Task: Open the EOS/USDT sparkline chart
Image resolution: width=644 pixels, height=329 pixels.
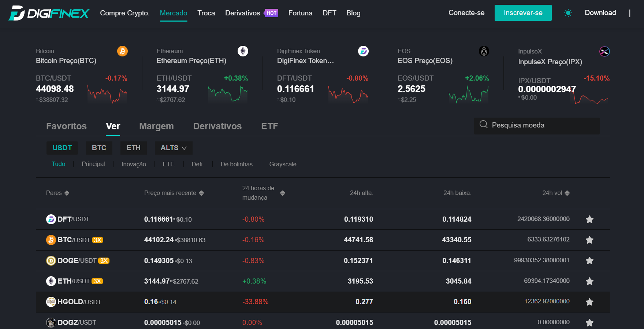Action: coord(469,95)
